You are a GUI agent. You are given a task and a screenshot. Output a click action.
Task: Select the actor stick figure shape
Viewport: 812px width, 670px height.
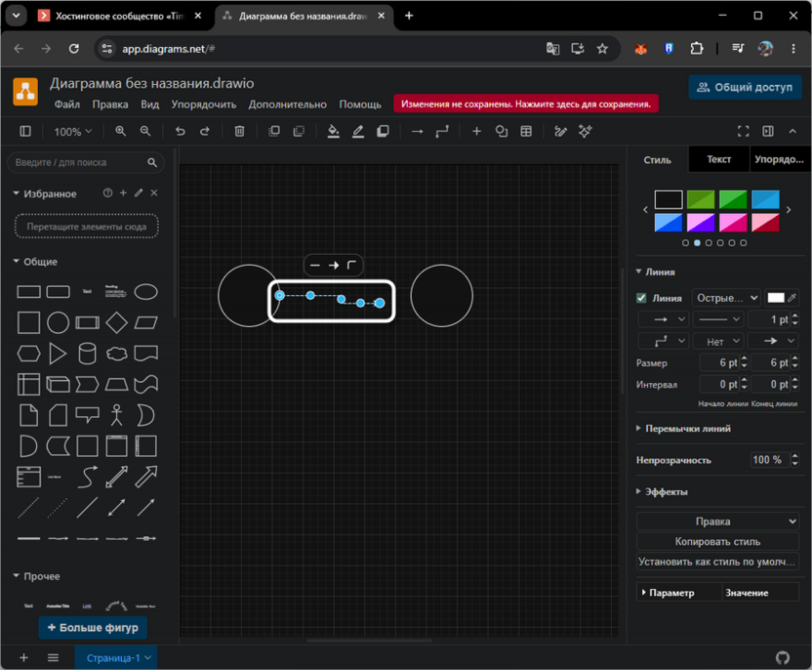pos(116,416)
